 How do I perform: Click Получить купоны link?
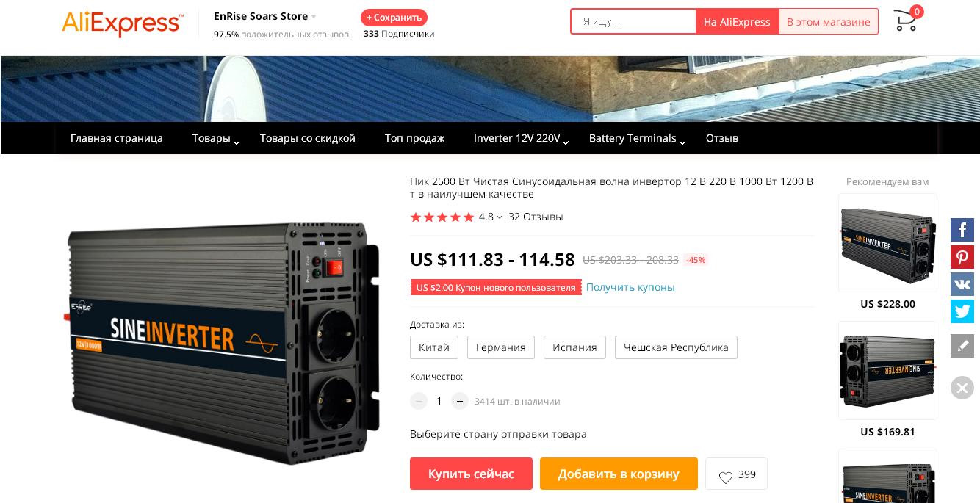point(630,287)
